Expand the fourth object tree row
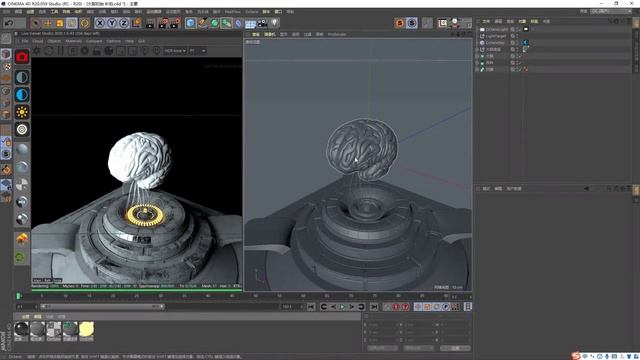 pos(477,49)
